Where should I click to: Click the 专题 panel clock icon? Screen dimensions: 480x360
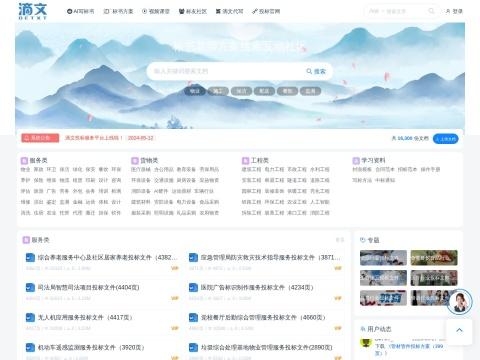[363, 240]
